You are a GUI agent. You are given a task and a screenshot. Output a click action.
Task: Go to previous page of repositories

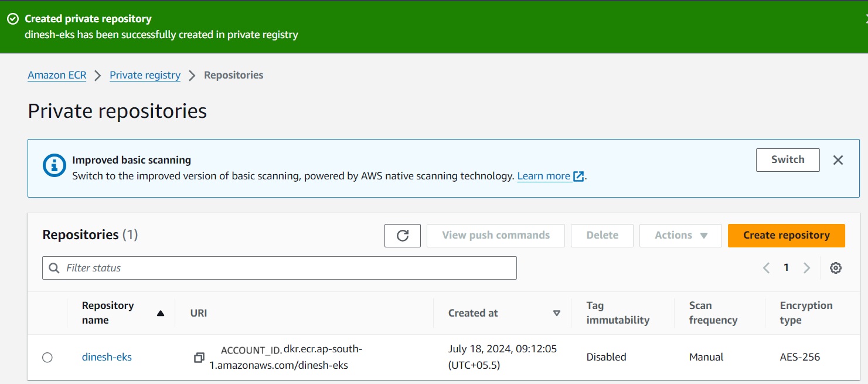(x=766, y=268)
